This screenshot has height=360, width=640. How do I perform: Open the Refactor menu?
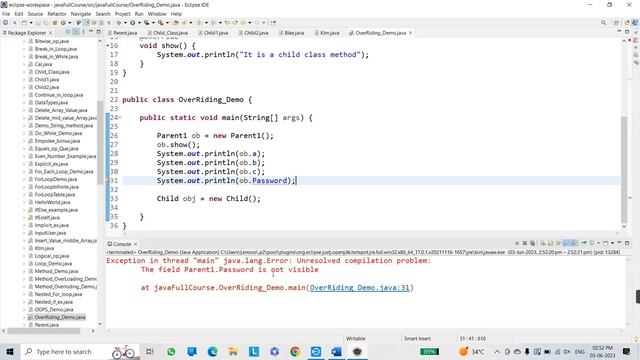pyautogui.click(x=57, y=14)
